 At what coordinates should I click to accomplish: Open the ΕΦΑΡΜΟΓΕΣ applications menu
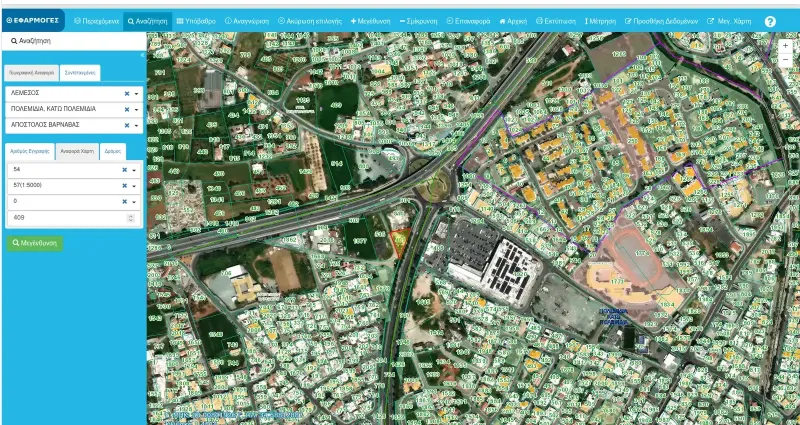pyautogui.click(x=33, y=21)
